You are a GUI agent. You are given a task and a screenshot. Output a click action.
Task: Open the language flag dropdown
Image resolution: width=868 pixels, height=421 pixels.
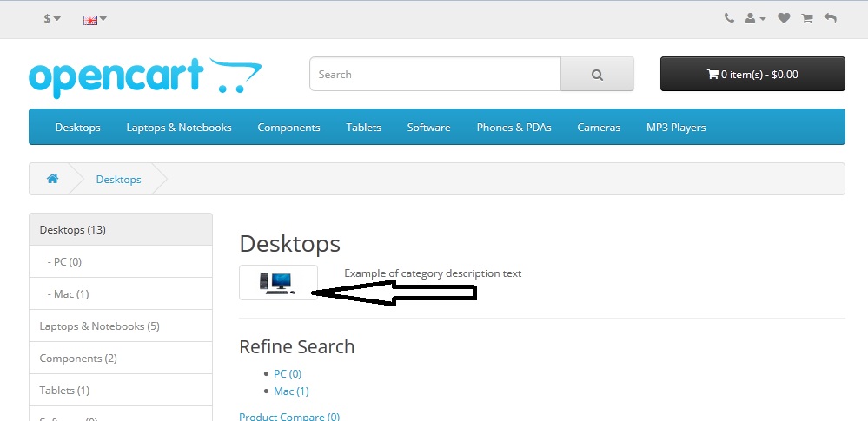(x=95, y=19)
